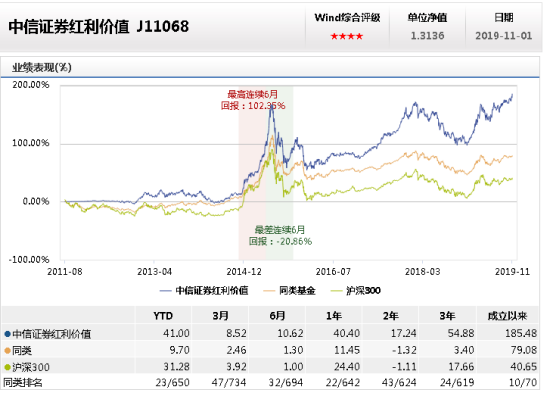Image resolution: width=554 pixels, height=393 pixels.
Task: Click the green dot beside 沪深300 row
Action: click(x=7, y=368)
